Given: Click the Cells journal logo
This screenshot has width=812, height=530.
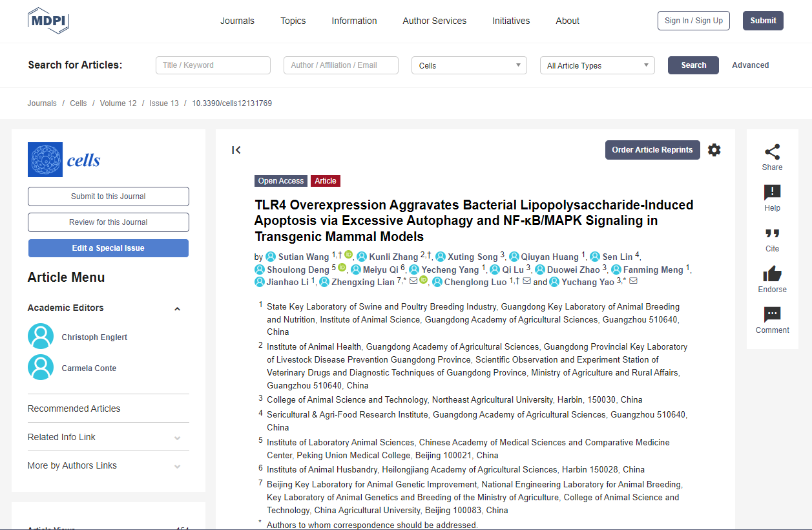Looking at the screenshot, I should (x=64, y=160).
